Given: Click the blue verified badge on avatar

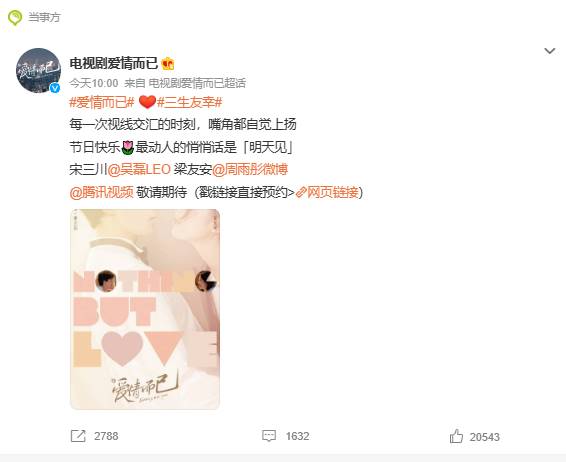Looking at the screenshot, I should coord(55,87).
